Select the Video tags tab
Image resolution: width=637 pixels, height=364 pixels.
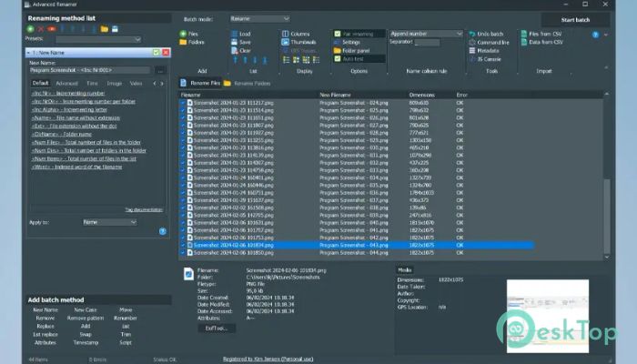coord(136,84)
